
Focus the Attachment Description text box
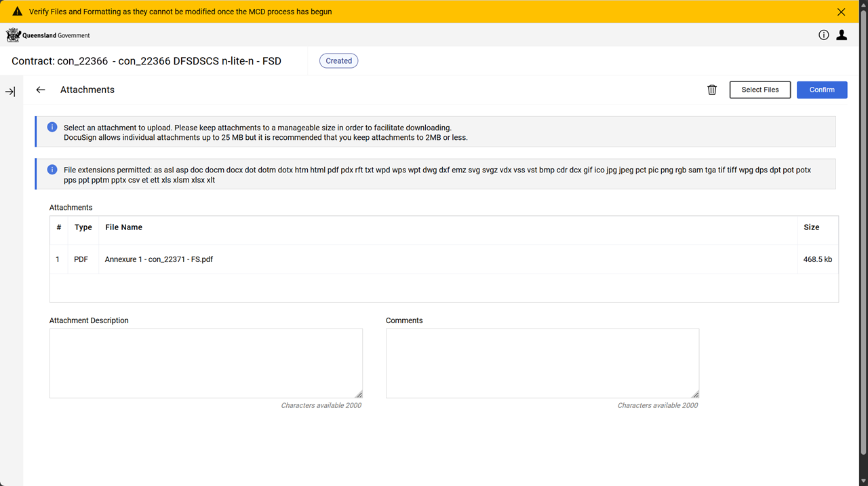tap(205, 363)
